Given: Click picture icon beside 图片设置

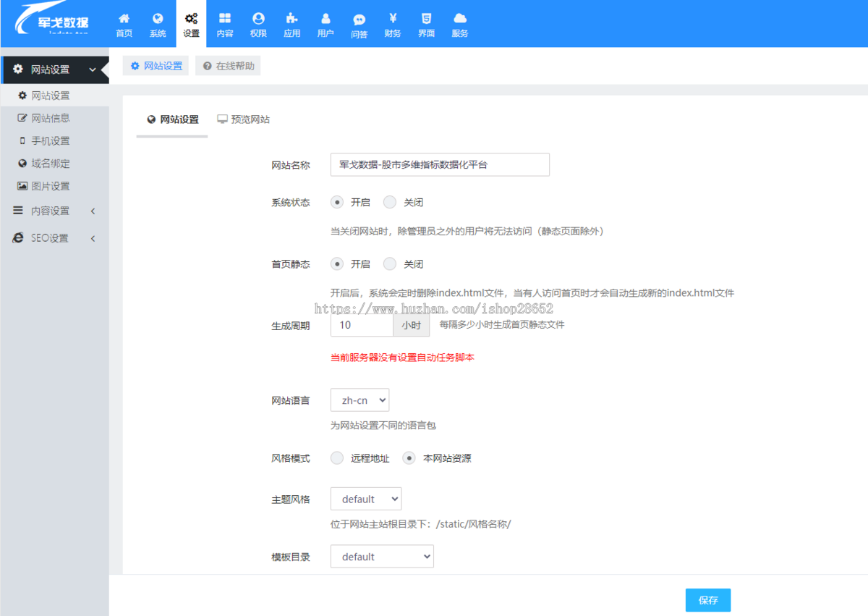Looking at the screenshot, I should click(x=22, y=186).
